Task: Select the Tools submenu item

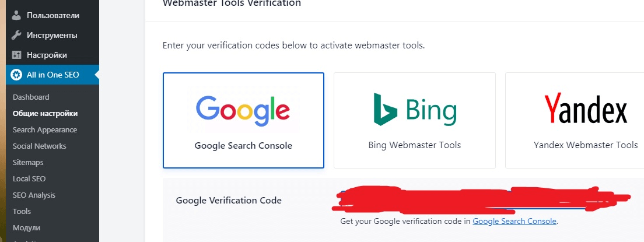Action: 22,212
